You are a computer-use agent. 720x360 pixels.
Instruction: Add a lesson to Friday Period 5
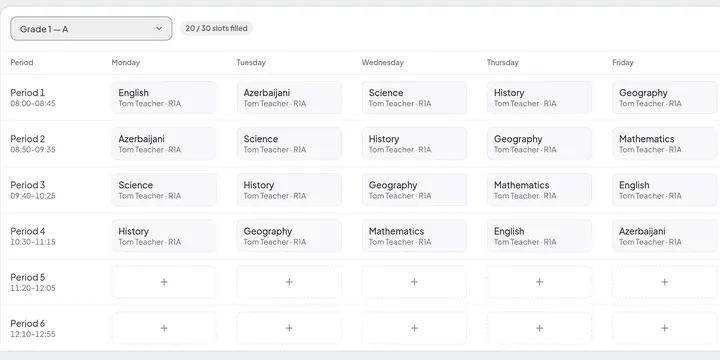(664, 282)
